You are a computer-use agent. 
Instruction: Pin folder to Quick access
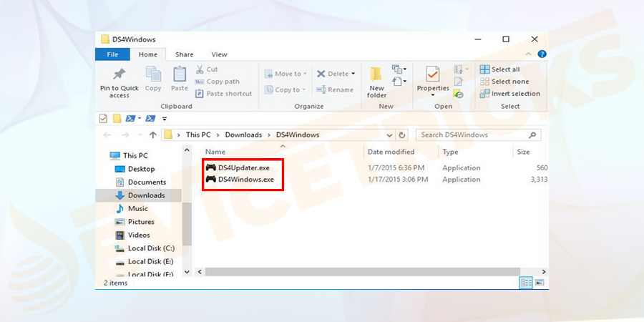pyautogui.click(x=119, y=82)
